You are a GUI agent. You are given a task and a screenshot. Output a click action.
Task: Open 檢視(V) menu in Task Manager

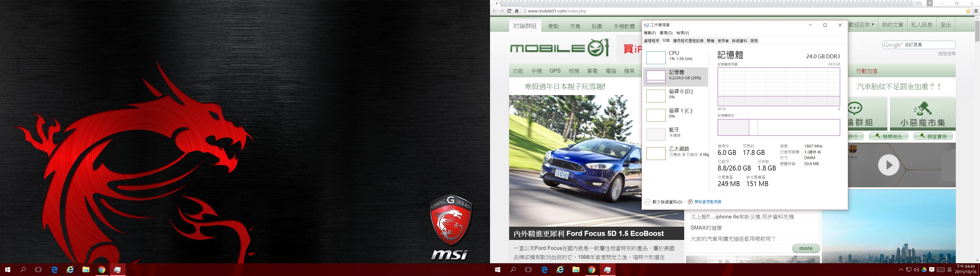pos(682,33)
